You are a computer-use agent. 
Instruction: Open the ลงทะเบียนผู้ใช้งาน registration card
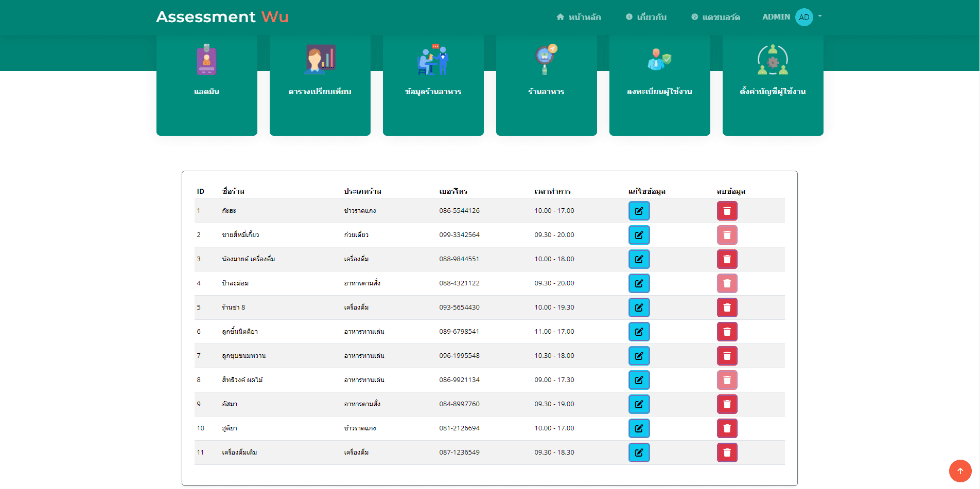tap(659, 85)
